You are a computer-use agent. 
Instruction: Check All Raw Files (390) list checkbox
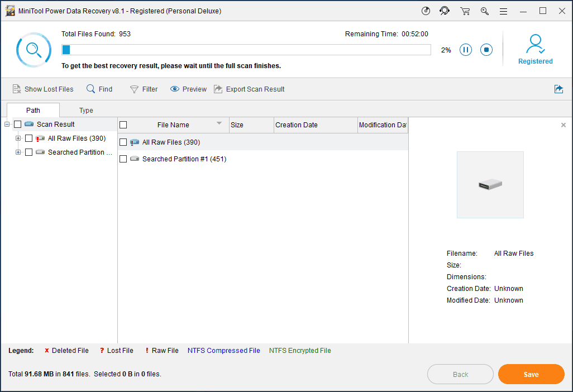[x=123, y=142]
